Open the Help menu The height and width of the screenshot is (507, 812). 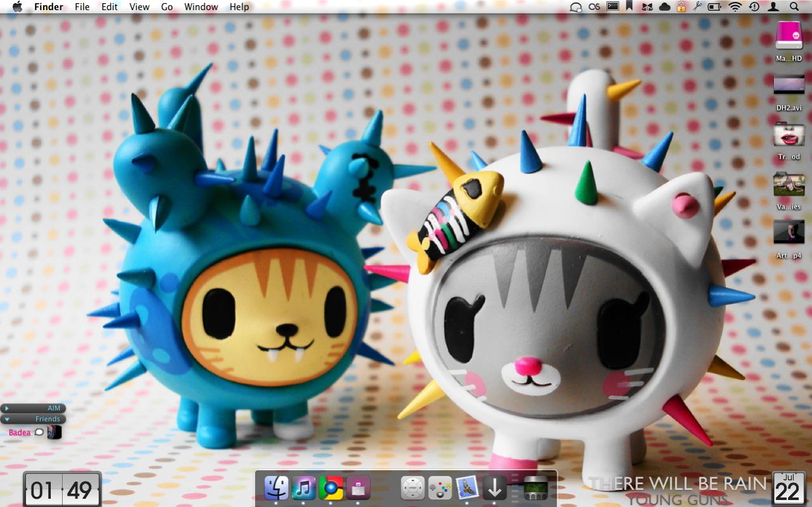click(239, 7)
